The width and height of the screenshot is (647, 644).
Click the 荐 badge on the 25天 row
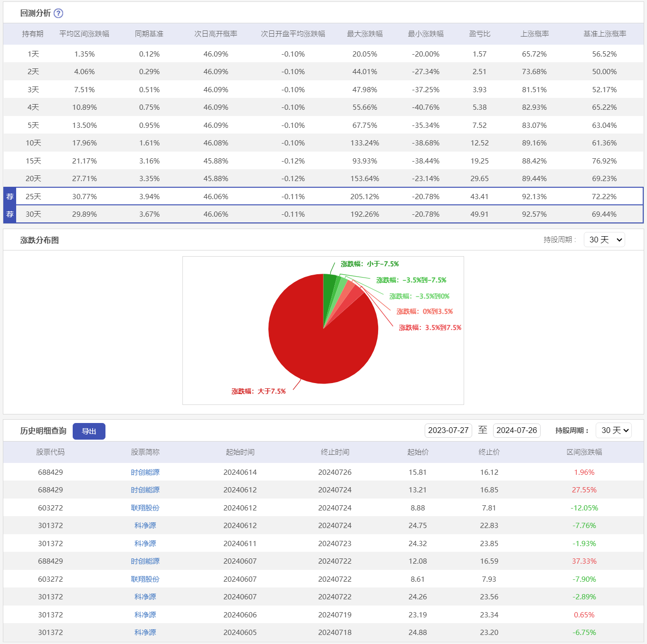(10, 196)
